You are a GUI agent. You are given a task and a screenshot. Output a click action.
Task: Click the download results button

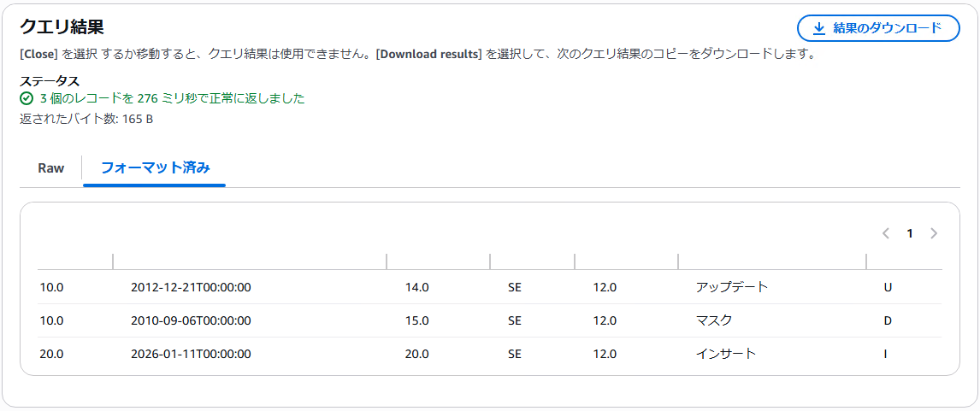click(878, 28)
